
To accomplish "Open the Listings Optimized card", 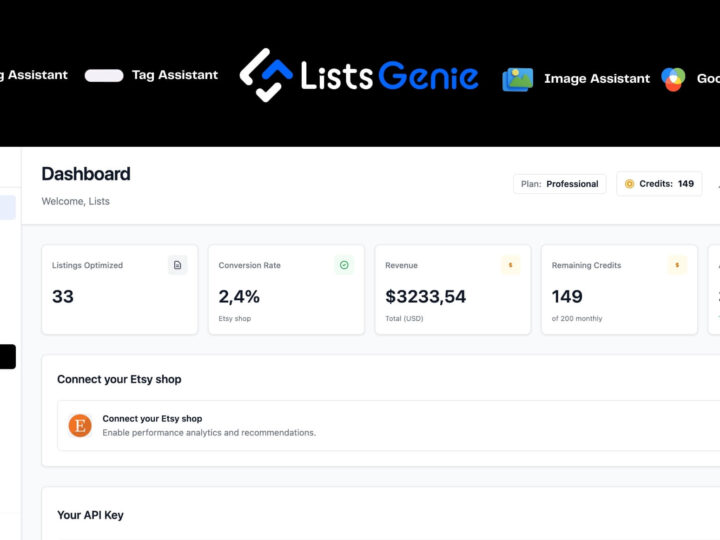I will click(x=120, y=290).
